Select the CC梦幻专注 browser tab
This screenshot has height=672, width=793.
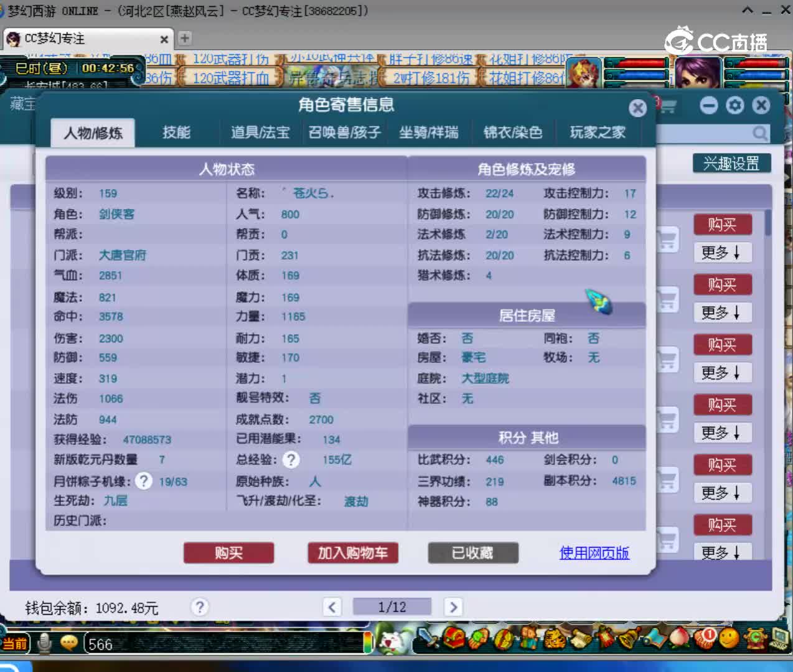(87, 39)
